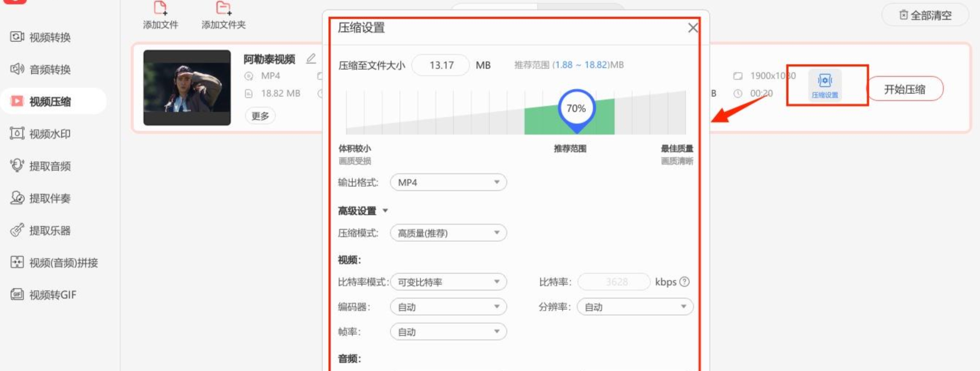Viewport: 980px width, 371px height.
Task: Click the 比特率 kbps input field
Action: [x=614, y=282]
